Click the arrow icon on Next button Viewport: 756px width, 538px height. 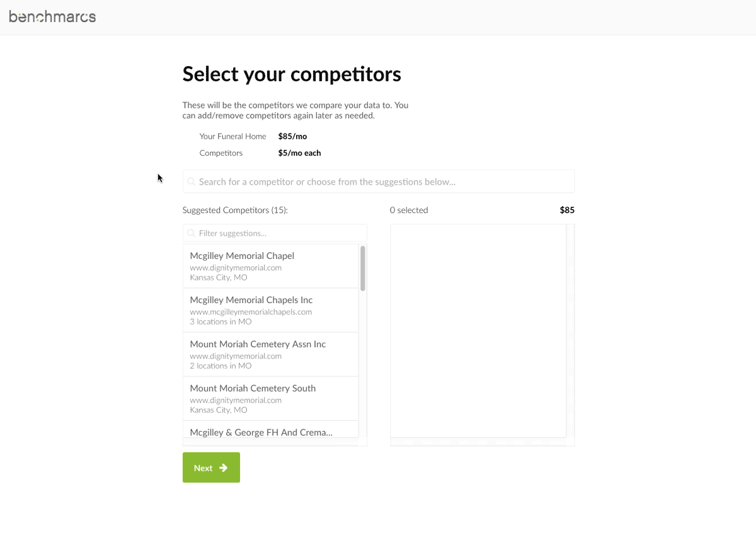(x=223, y=467)
